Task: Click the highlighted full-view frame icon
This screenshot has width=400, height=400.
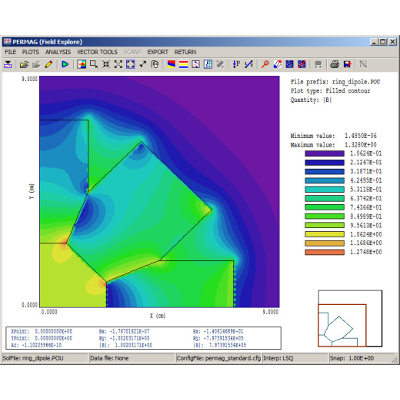Action: pos(130,64)
